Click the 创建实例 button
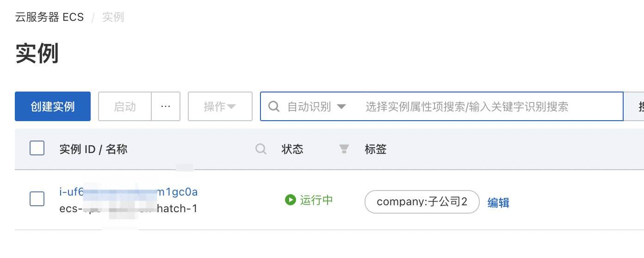This screenshot has height=258, width=644. pyautogui.click(x=53, y=106)
